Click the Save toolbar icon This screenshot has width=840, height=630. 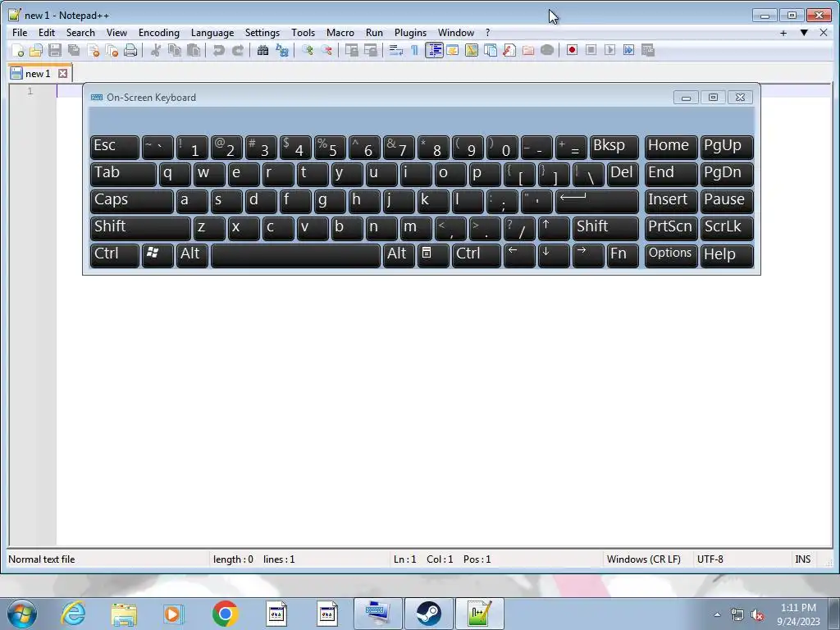click(55, 50)
